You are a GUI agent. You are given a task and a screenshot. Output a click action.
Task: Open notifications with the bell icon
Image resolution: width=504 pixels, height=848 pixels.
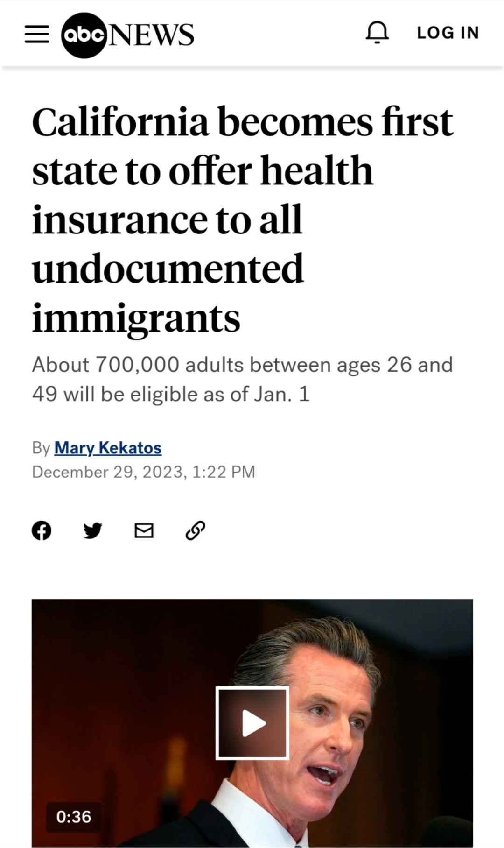click(x=377, y=33)
